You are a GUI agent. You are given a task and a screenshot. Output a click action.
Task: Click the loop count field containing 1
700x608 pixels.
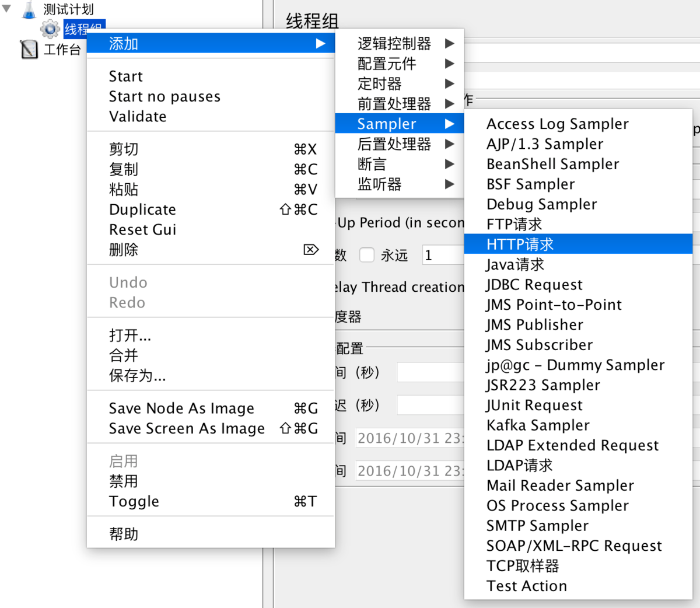443,255
